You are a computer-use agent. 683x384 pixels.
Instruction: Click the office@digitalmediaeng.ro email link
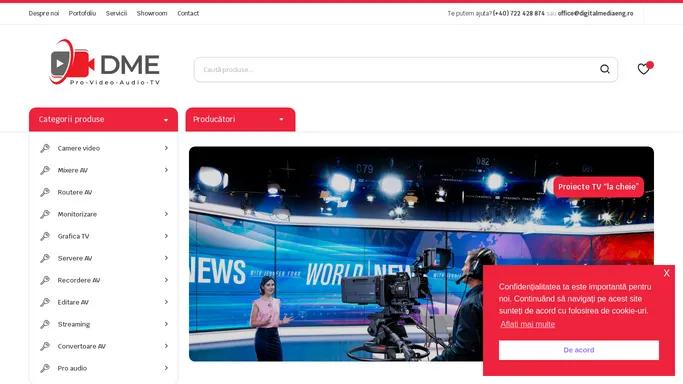coord(595,13)
